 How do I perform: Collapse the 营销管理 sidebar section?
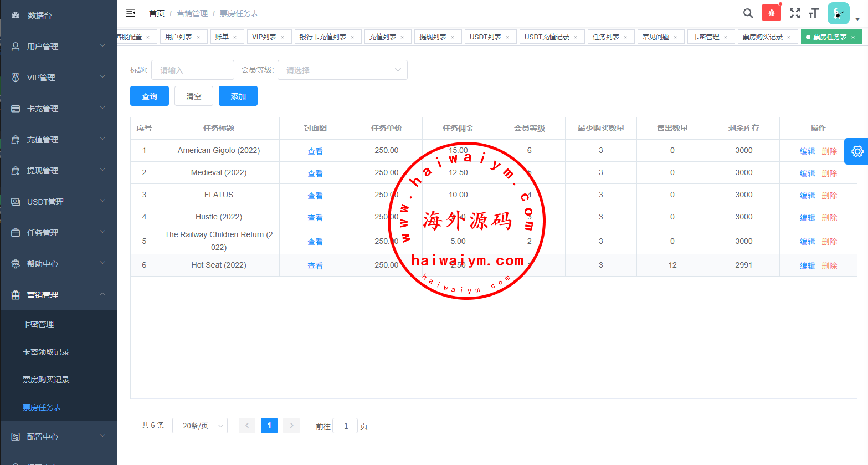tap(58, 295)
